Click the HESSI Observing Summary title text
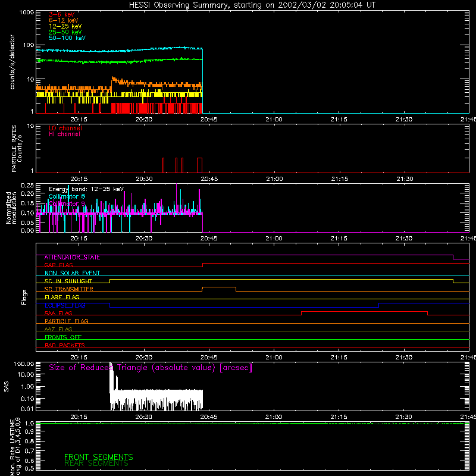Screen dimensions: 476x476 (x=252, y=5)
